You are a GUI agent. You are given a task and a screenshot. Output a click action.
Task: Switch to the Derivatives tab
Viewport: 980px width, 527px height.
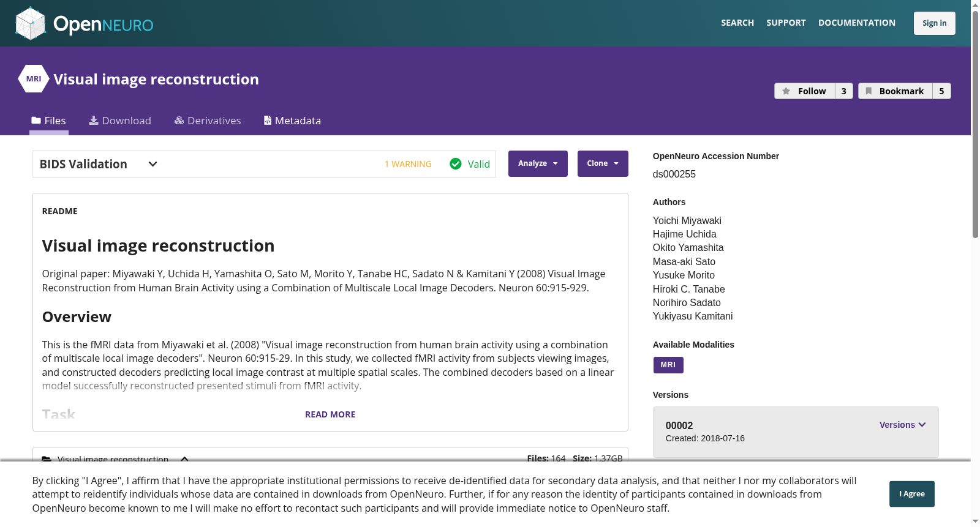(x=208, y=121)
